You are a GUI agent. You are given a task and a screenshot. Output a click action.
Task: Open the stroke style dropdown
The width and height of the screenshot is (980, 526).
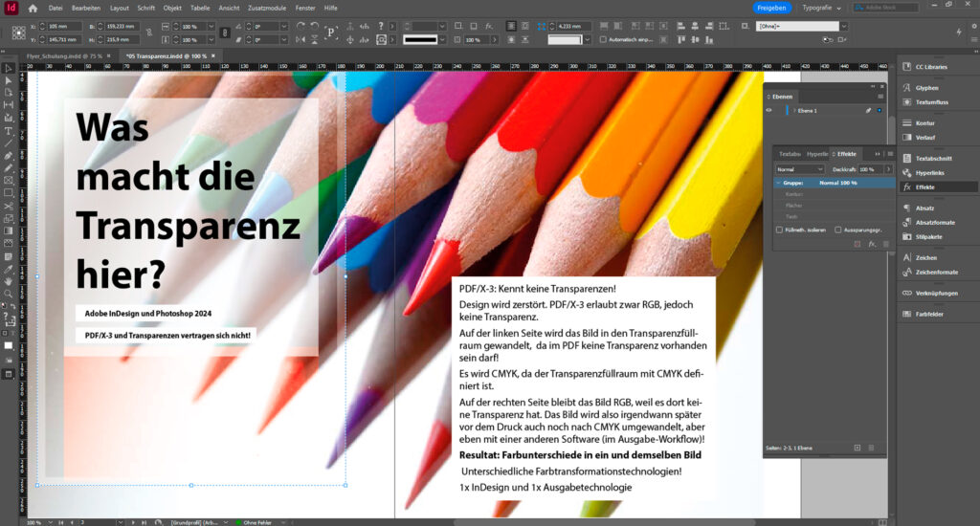pyautogui.click(x=442, y=39)
